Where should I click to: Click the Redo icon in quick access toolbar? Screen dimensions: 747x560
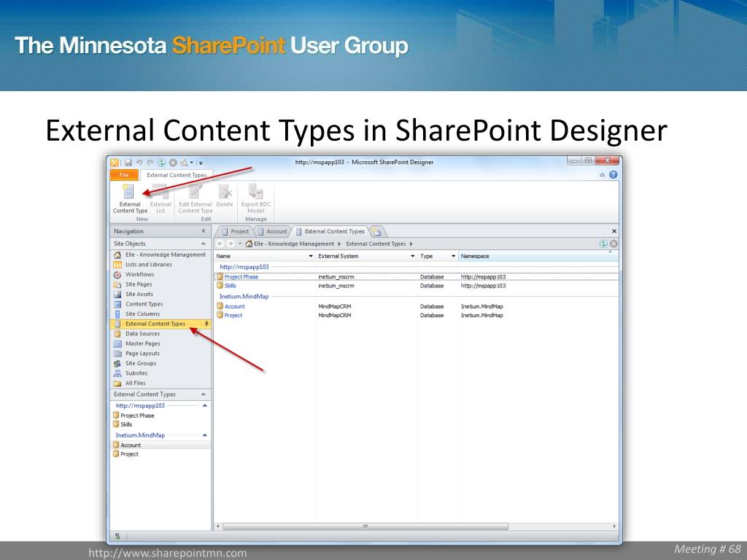(x=150, y=163)
